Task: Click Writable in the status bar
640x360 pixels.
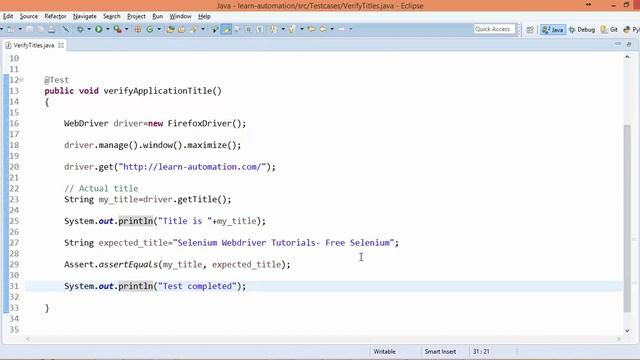Action: 384,351
